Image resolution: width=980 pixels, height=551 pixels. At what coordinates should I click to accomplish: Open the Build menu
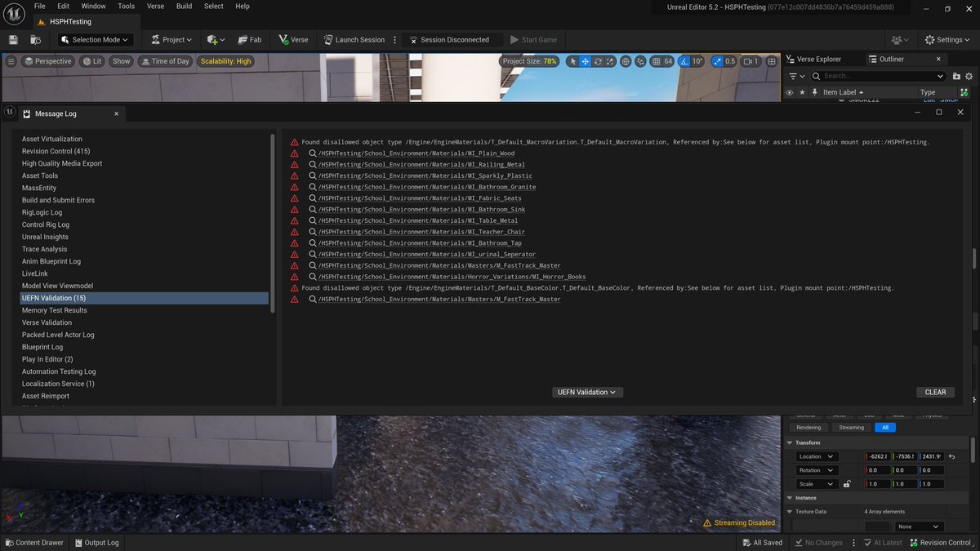(x=185, y=6)
